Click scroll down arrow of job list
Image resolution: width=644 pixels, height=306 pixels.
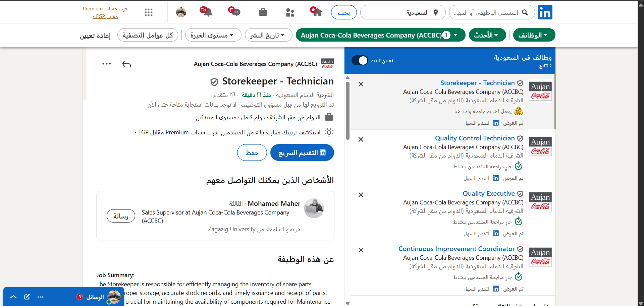click(x=347, y=303)
